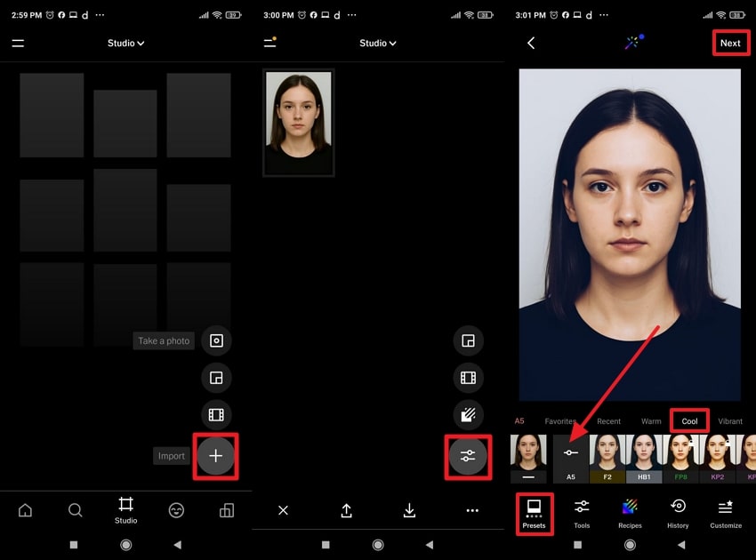The width and height of the screenshot is (756, 560).
Task: Open hamburger menu with notification dot
Action: point(270,43)
